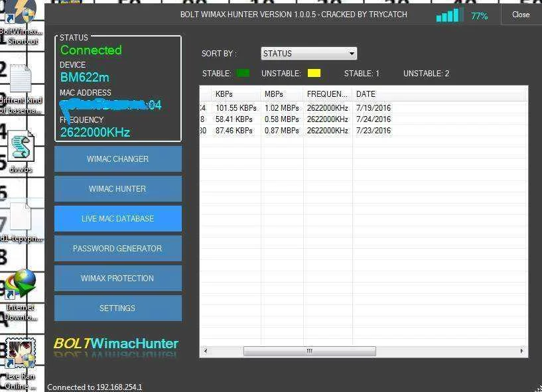Click the 77% signal percentage
The height and width of the screenshot is (392, 542).
tap(479, 16)
